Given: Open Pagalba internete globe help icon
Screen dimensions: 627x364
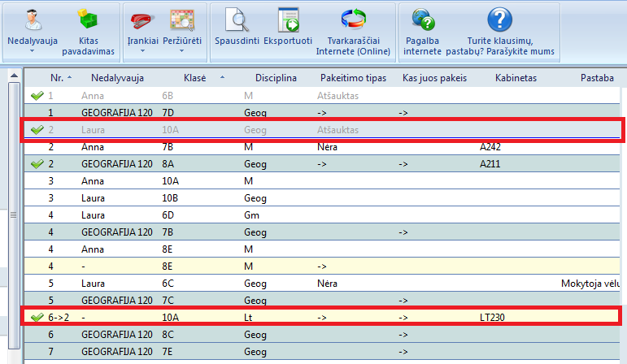Looking at the screenshot, I should [x=422, y=20].
